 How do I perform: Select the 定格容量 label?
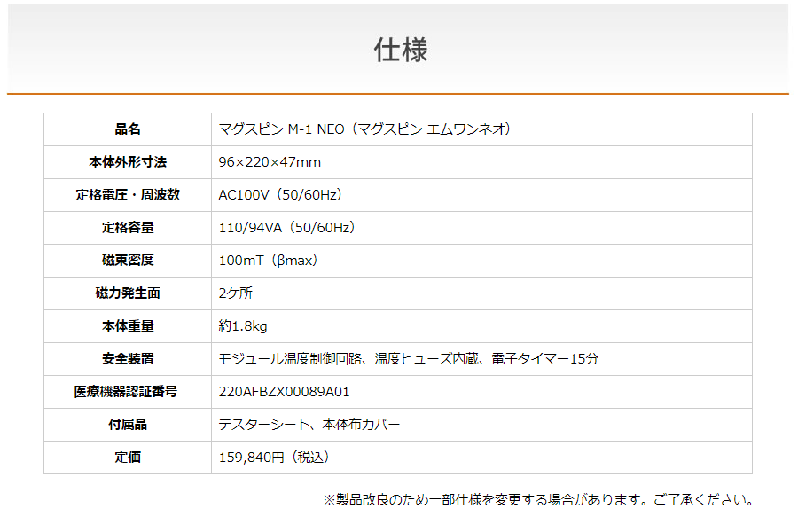click(128, 228)
